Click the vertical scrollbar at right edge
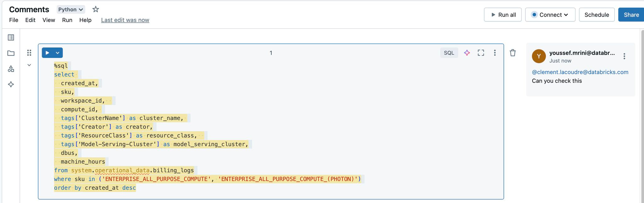Screen dimensions: 644x203 [642, 116]
